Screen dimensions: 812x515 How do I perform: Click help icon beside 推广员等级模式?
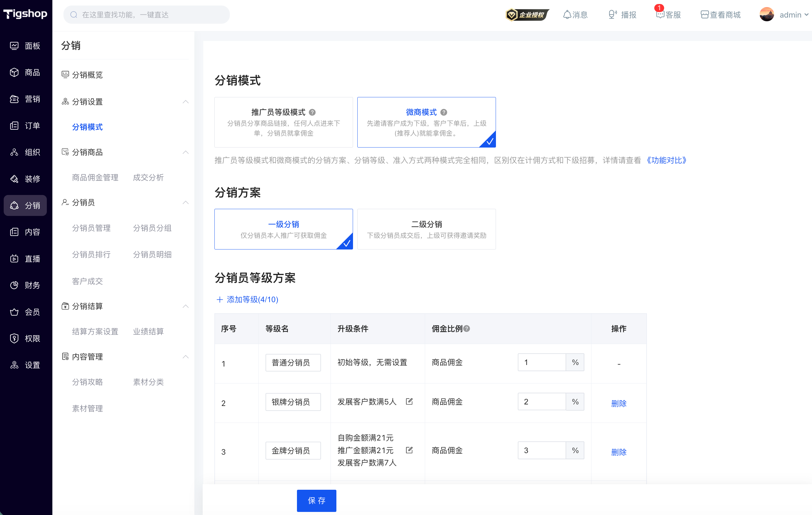pos(312,112)
